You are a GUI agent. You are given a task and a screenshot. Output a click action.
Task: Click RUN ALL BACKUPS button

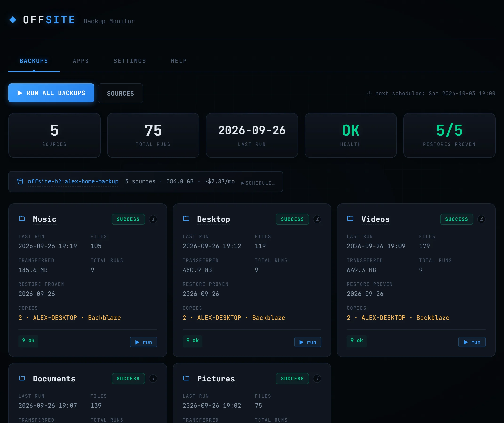(51, 93)
